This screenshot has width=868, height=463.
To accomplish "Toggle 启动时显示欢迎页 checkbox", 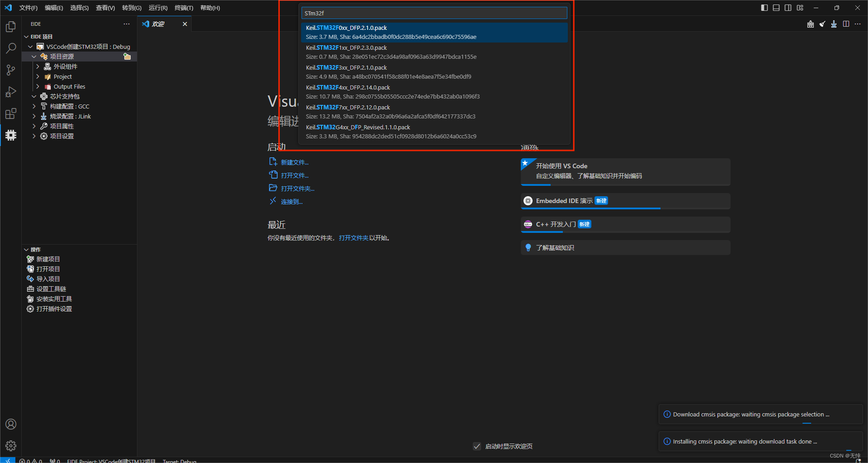I will click(477, 446).
